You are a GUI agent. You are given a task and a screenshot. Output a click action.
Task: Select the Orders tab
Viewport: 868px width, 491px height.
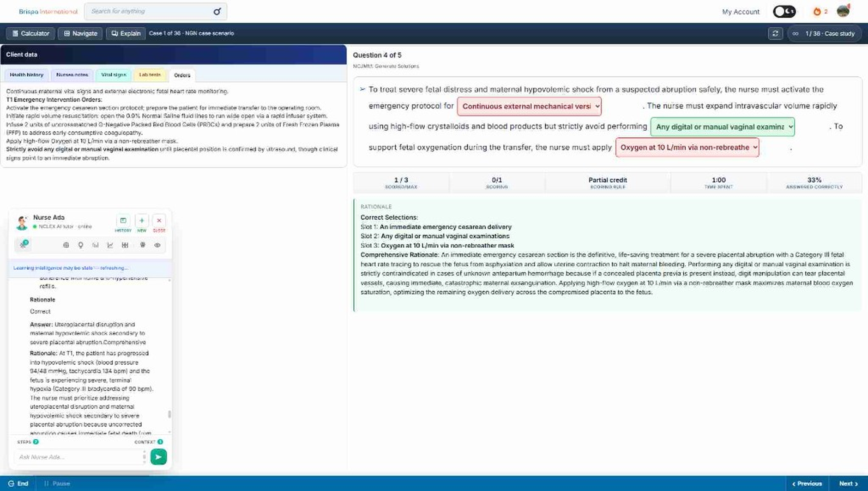[182, 75]
